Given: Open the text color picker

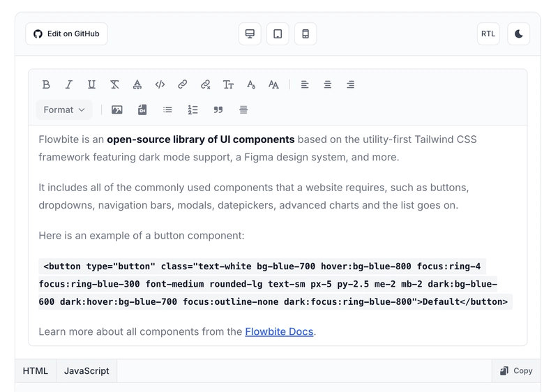Looking at the screenshot, I should tap(251, 84).
